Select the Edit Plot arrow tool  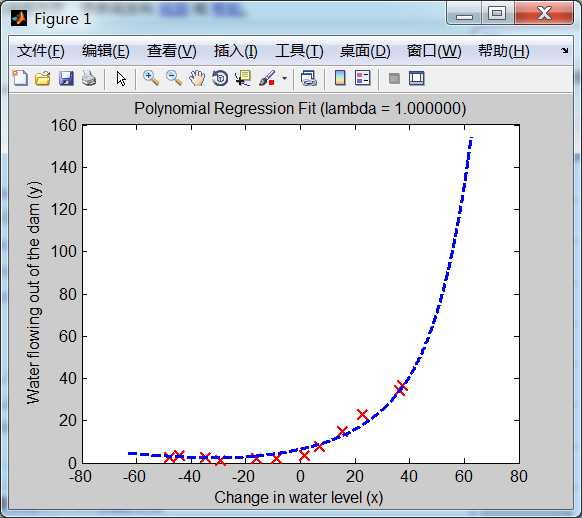click(121, 79)
